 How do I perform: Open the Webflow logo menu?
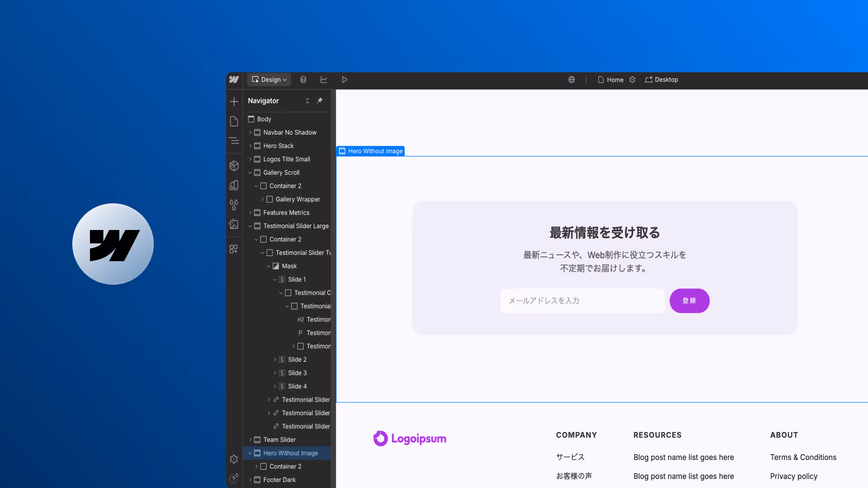234,80
